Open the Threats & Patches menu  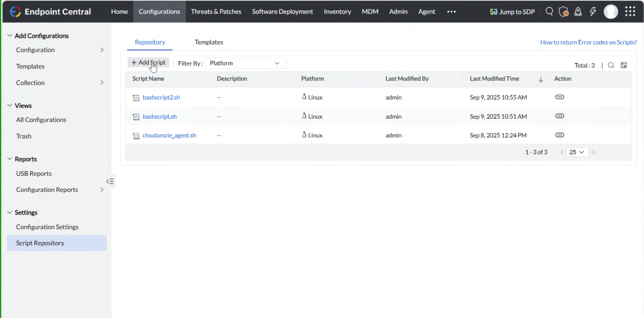click(x=216, y=12)
